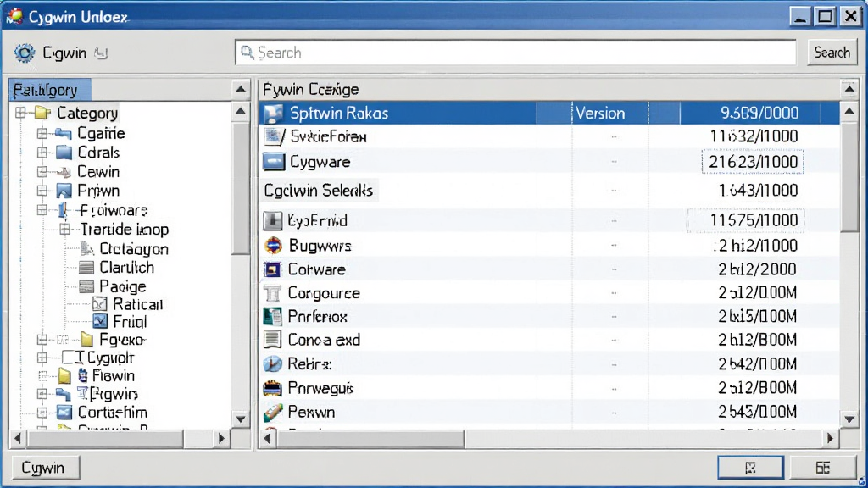
Task: Toggle the Frtial checked checkbox
Action: click(x=100, y=321)
